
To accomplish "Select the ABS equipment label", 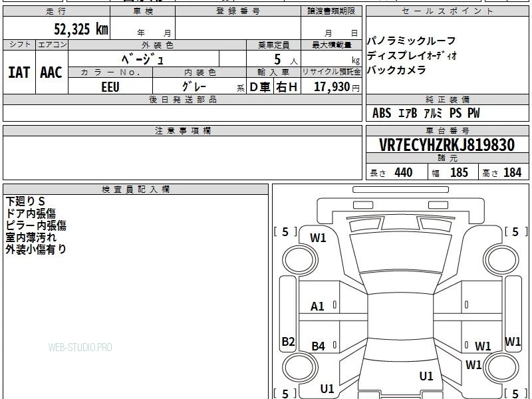I will coord(382,113).
